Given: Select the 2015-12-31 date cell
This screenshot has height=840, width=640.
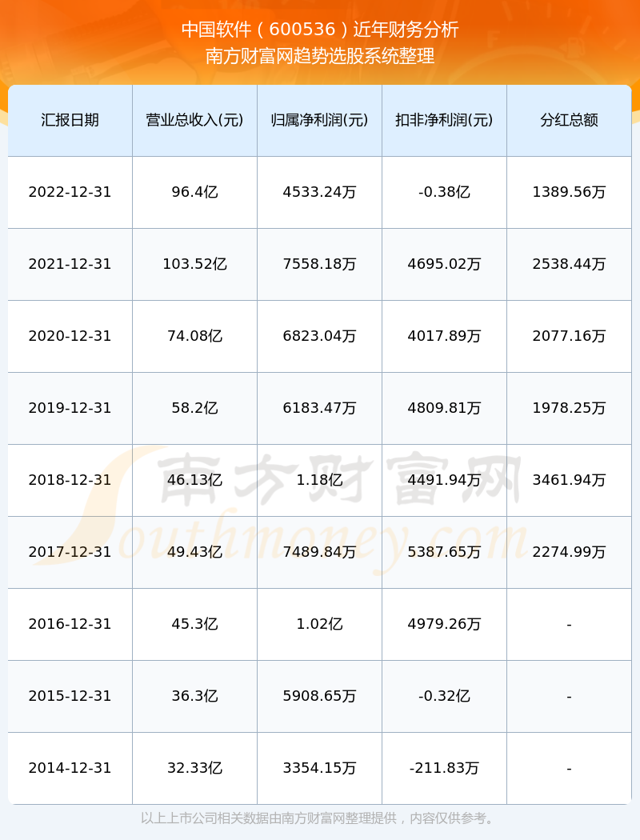Looking at the screenshot, I should pyautogui.click(x=70, y=697).
